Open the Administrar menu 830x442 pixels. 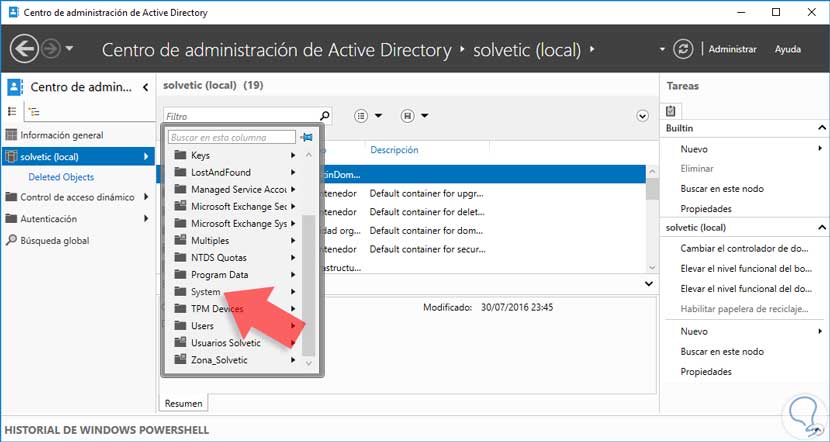[x=733, y=49]
